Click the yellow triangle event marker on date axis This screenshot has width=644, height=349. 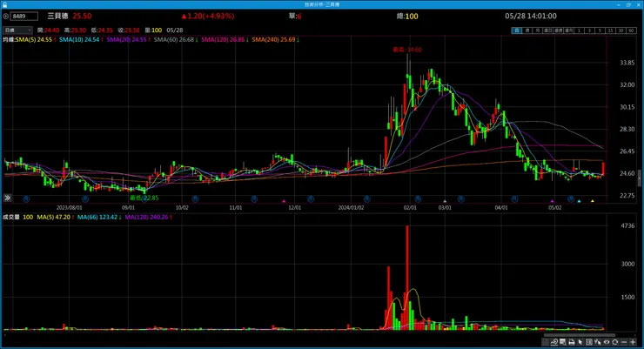(593, 201)
